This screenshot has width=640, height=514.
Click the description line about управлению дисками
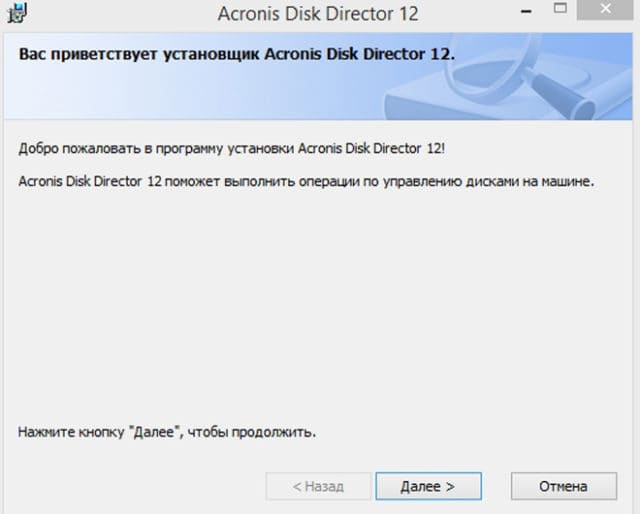point(306,181)
